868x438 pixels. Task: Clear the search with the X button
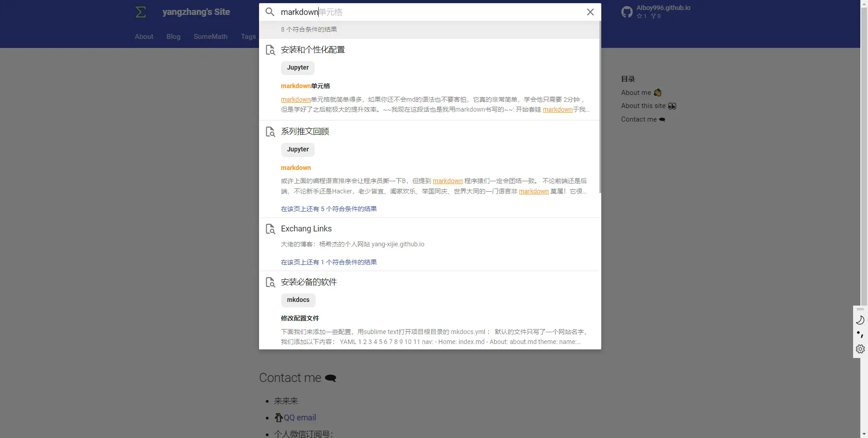click(x=590, y=12)
